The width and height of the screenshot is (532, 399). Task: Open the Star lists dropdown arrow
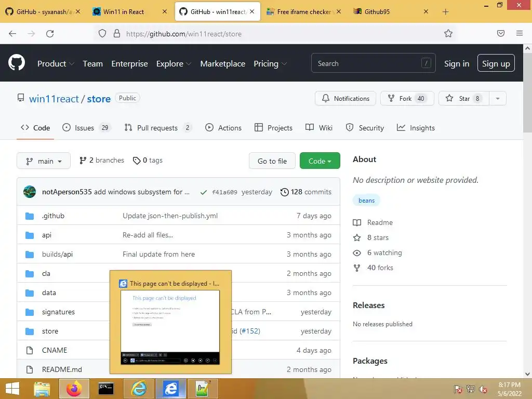point(497,98)
